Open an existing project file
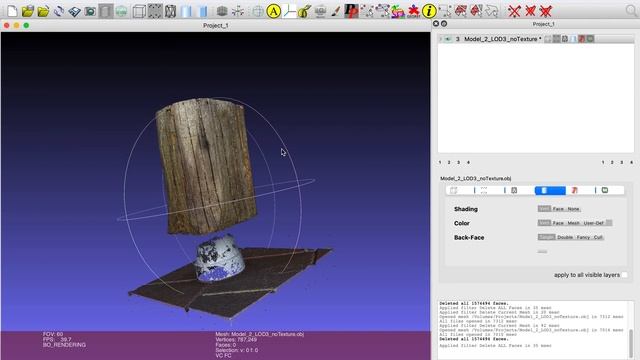The width and height of the screenshot is (640, 360). (28, 11)
